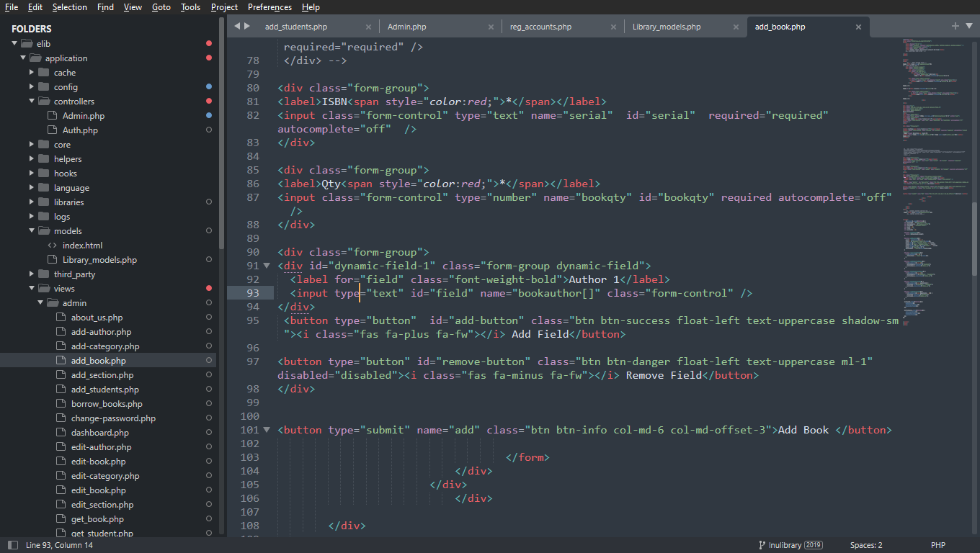Change indentation via Spaces: 2
The image size is (980, 553).
tap(866, 545)
